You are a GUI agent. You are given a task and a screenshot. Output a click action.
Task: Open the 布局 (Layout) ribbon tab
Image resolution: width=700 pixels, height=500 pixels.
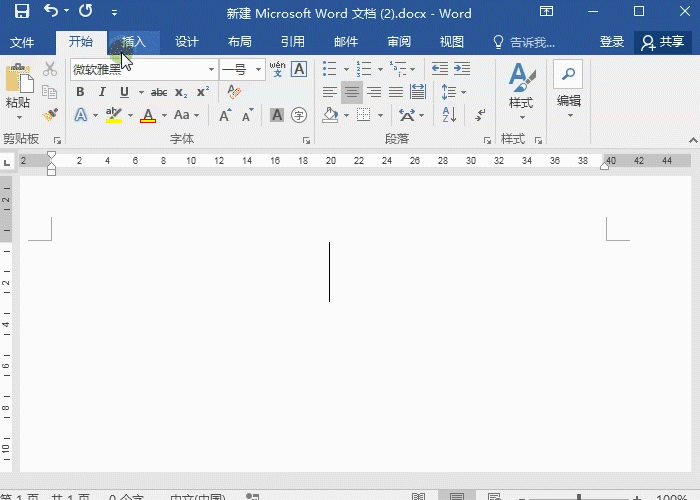(x=239, y=42)
